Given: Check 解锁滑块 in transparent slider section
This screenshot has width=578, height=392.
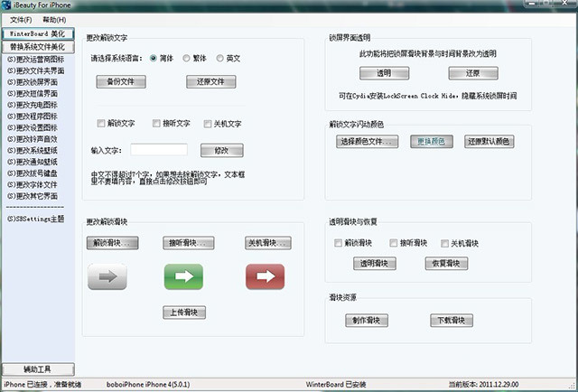Looking at the screenshot, I should click(338, 243).
